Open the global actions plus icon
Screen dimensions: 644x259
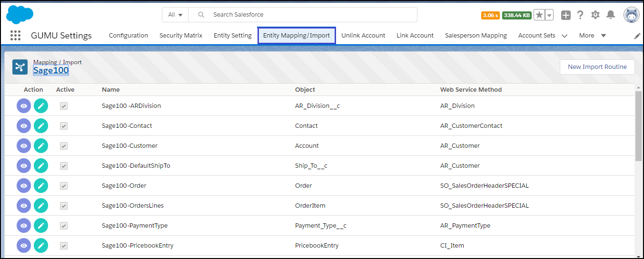(x=565, y=15)
